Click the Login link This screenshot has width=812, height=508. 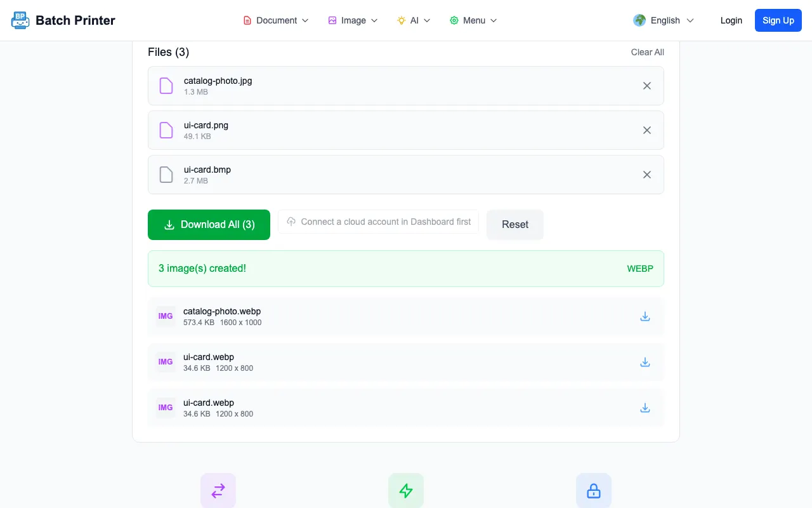[731, 20]
